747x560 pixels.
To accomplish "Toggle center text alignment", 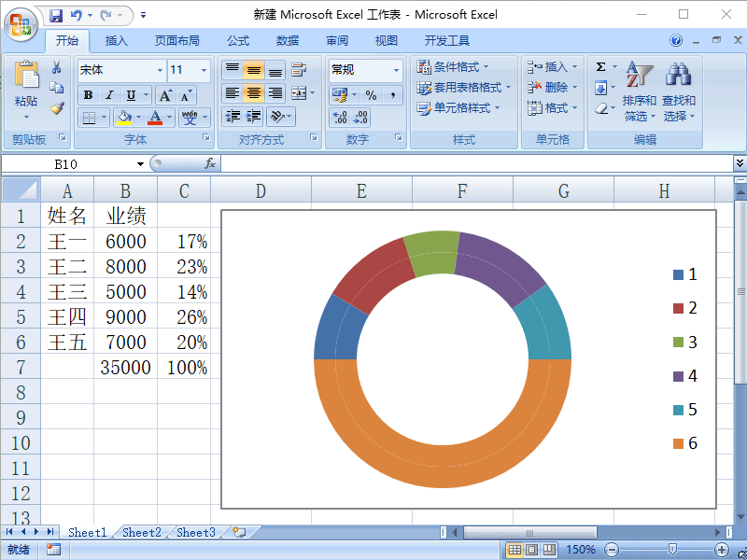I will pos(252,92).
